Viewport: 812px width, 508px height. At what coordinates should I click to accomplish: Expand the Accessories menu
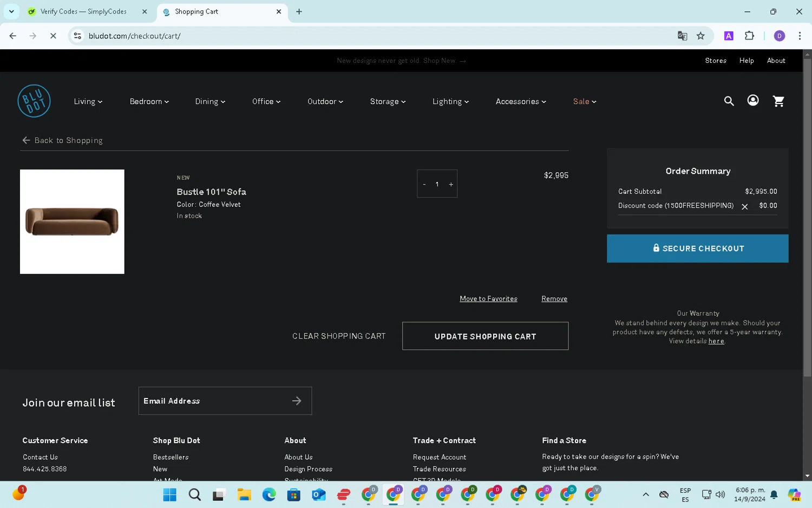click(x=521, y=101)
